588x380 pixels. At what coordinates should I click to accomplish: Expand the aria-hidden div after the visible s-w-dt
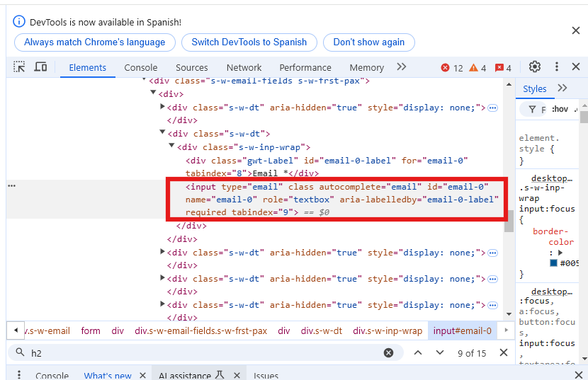click(162, 251)
